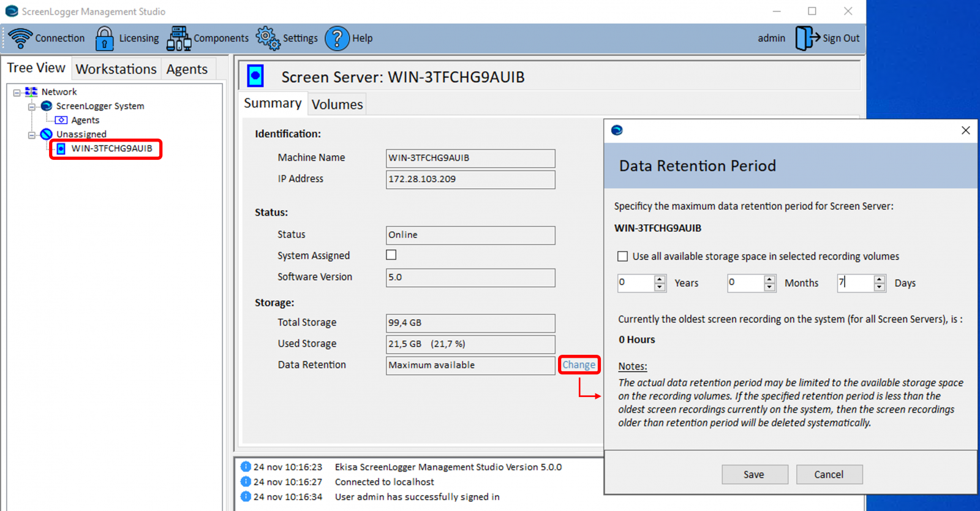The image size is (980, 511).
Task: Open Licensing via the padlock icon
Action: (x=104, y=38)
